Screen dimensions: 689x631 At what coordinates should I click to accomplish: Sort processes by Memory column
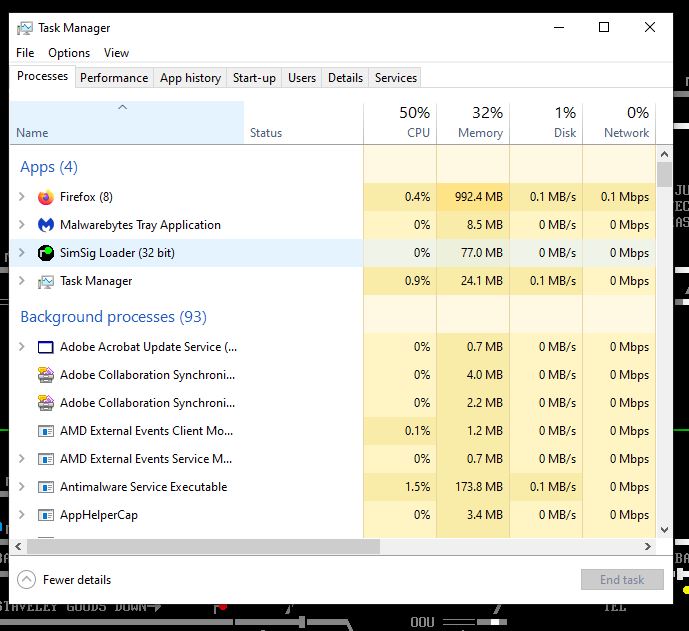point(473,123)
